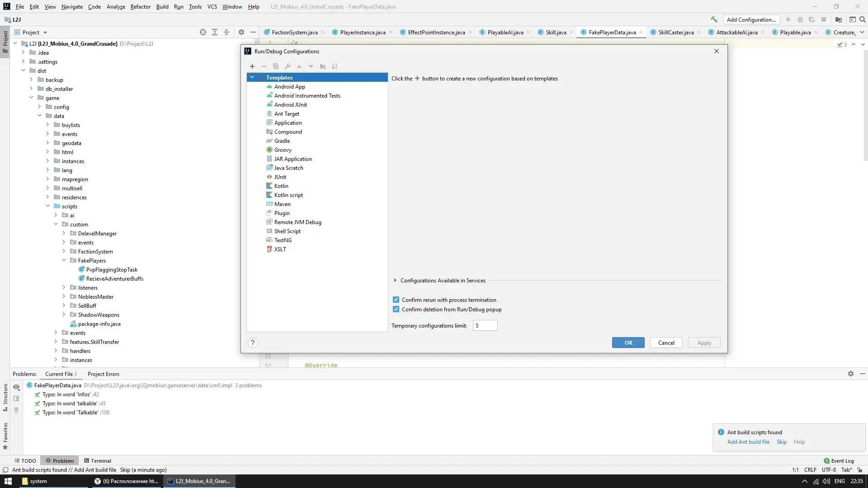Open the VCS menu
Viewport: 868px width, 488px height.
pos(212,6)
